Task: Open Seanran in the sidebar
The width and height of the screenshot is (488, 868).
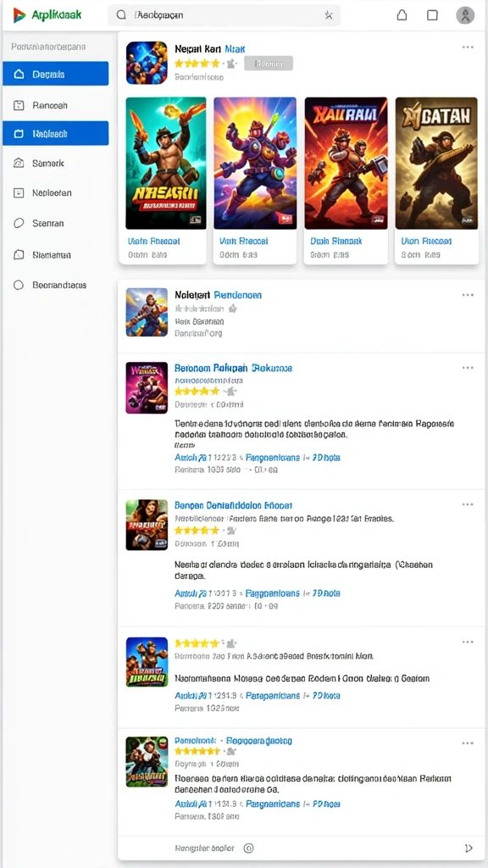Action: pos(55,224)
